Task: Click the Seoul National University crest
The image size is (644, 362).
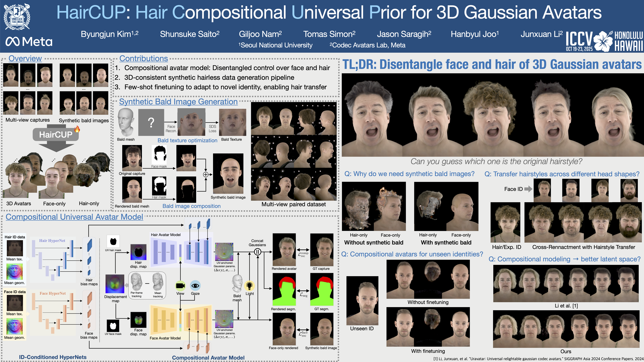Action: 17,17
